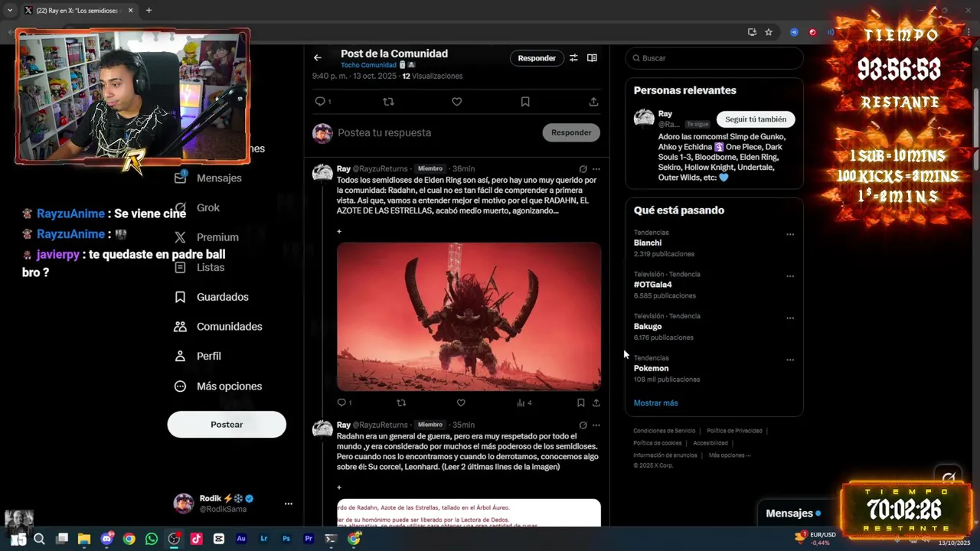
Task: Share the main community post
Action: coord(593,101)
